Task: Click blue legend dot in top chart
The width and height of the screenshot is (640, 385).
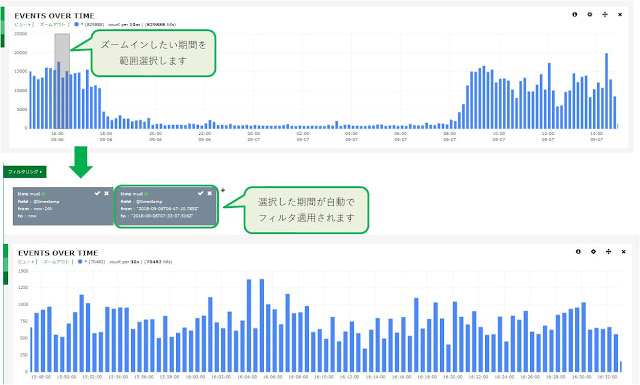Action: click(x=76, y=24)
